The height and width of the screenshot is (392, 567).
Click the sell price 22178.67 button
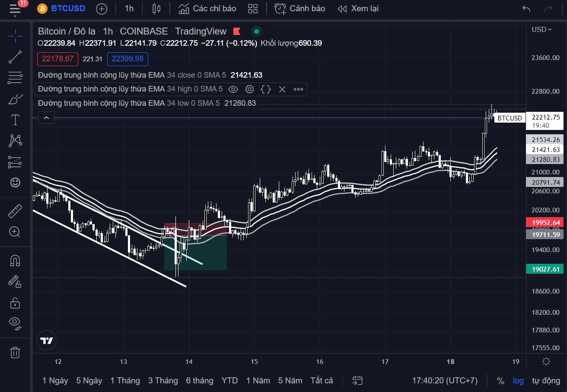coord(57,59)
